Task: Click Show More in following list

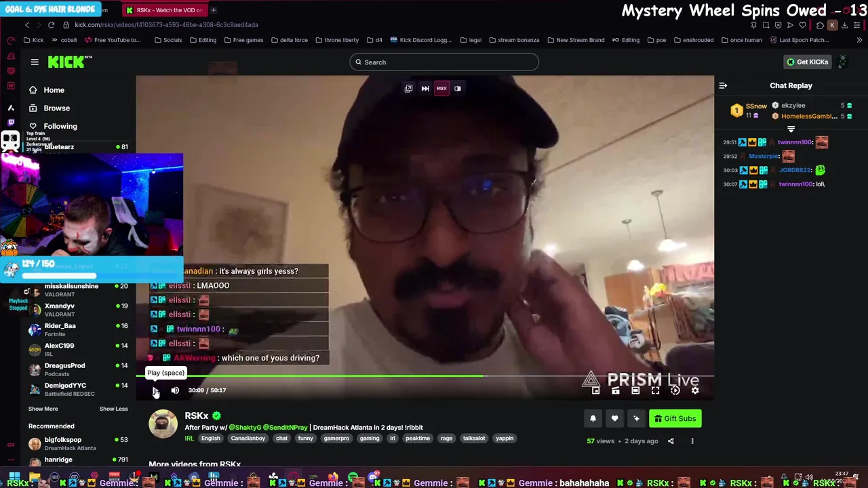Action: click(x=43, y=409)
